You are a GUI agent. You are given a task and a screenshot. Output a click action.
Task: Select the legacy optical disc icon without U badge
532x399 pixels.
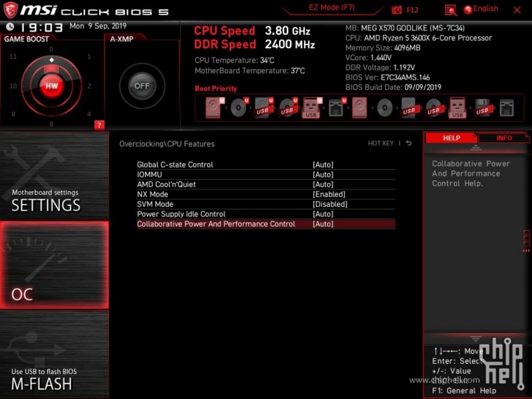point(385,108)
